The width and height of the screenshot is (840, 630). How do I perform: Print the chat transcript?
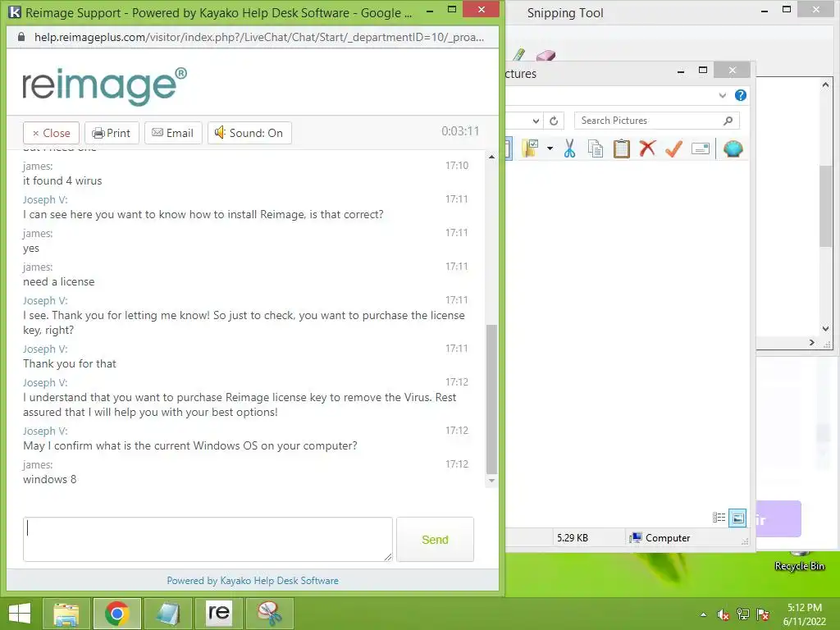click(x=112, y=133)
